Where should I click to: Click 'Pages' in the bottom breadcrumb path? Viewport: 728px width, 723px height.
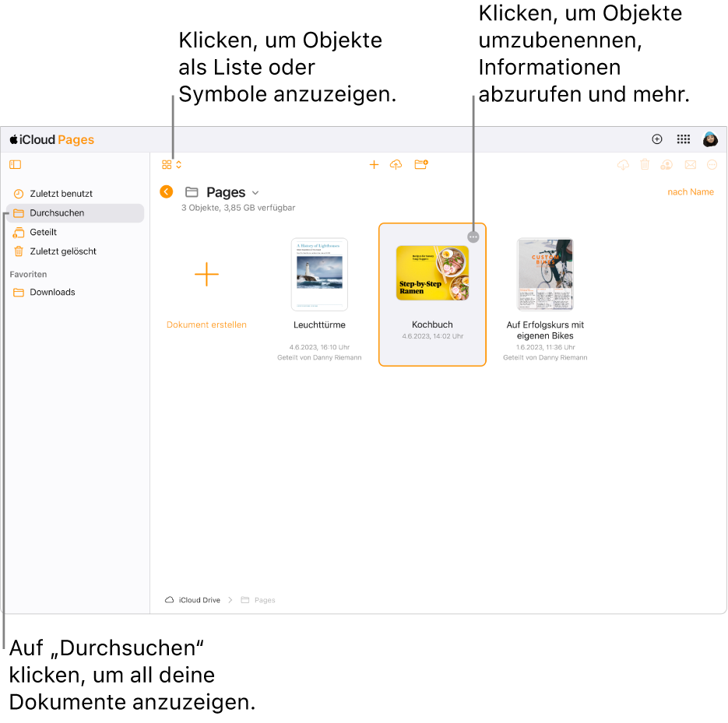(x=265, y=600)
